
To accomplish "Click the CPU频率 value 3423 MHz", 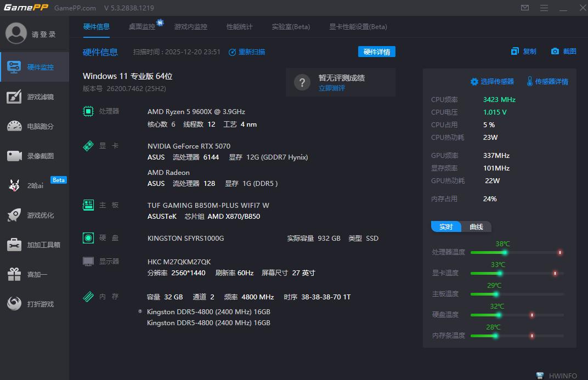I will click(499, 100).
